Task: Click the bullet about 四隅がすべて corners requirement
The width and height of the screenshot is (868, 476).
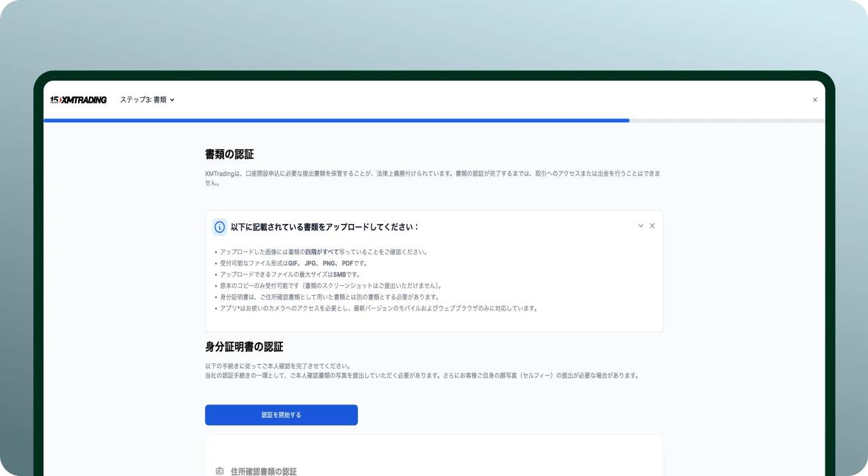Action: point(320,251)
